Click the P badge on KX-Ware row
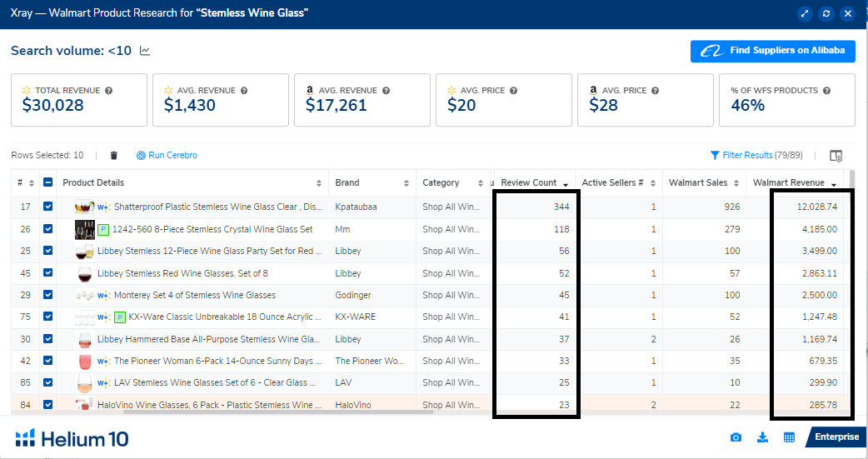This screenshot has height=459, width=868. (x=120, y=317)
